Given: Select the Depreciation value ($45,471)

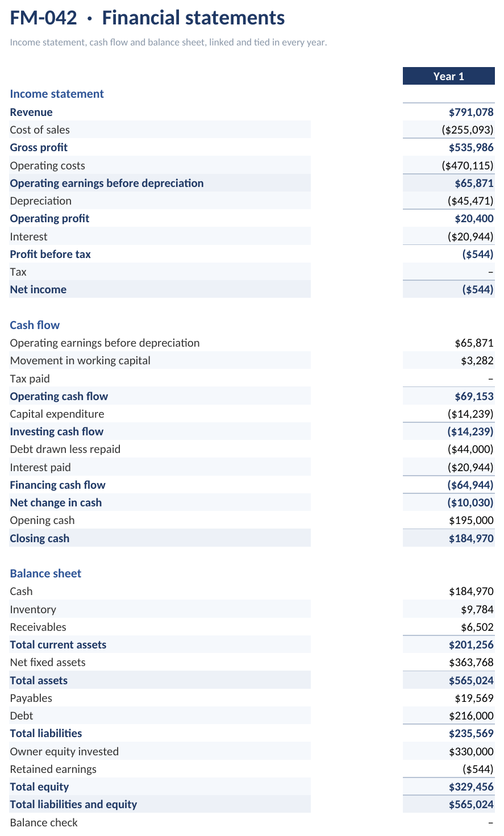Looking at the screenshot, I should 470,201.
